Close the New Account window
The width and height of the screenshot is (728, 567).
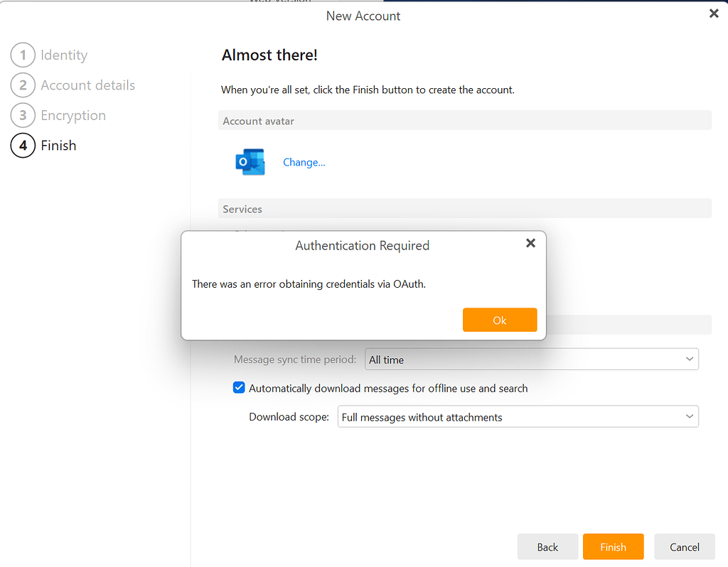pyautogui.click(x=714, y=13)
